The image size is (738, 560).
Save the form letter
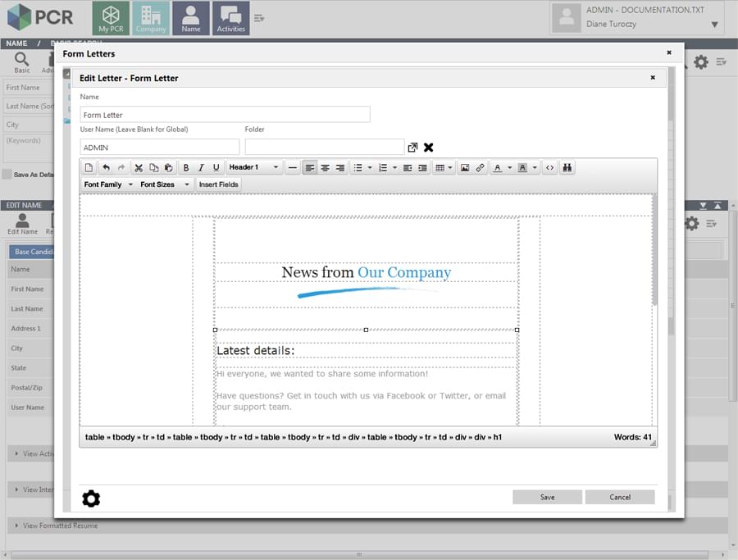(x=548, y=497)
